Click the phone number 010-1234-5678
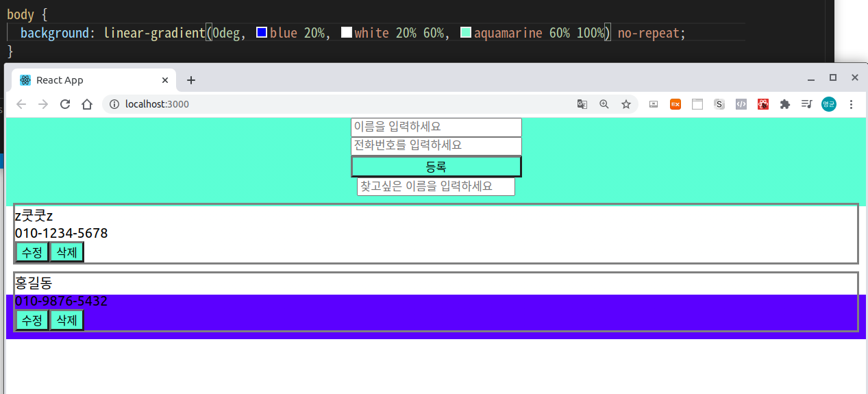The width and height of the screenshot is (868, 394). [x=61, y=234]
